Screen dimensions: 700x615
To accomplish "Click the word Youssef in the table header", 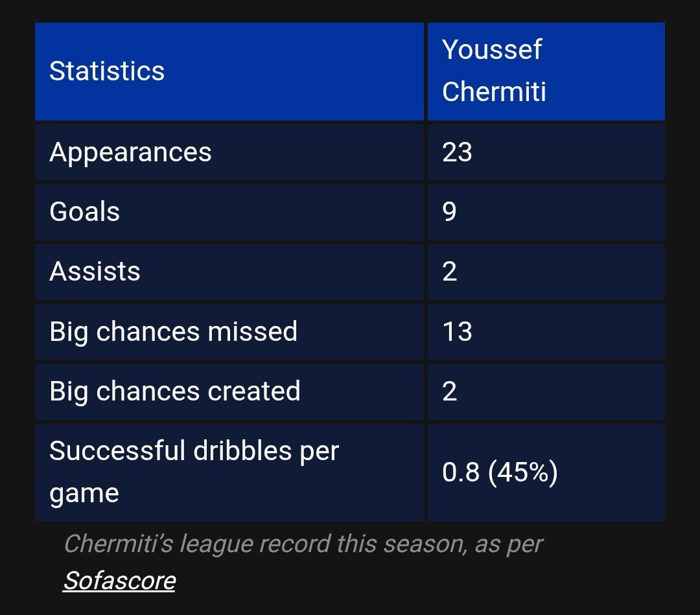I will [491, 50].
